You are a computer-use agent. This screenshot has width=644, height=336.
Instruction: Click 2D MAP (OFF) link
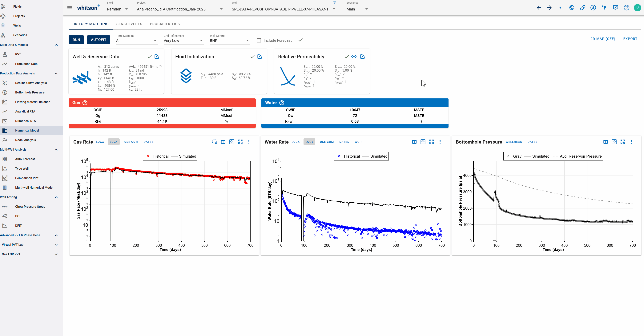point(603,39)
